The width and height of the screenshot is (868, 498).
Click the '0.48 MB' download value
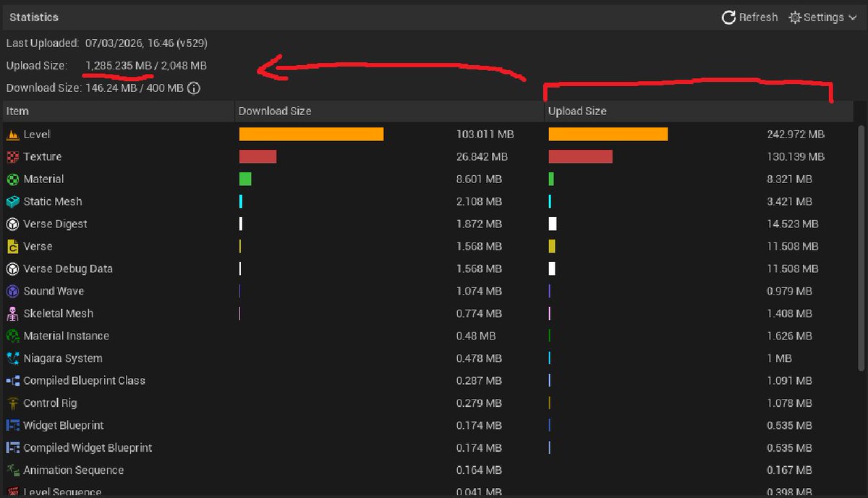point(476,337)
